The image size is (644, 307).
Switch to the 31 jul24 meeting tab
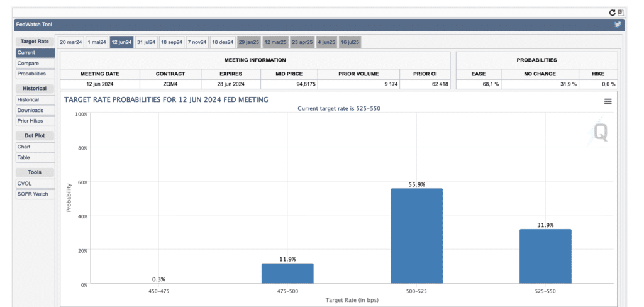[146, 42]
